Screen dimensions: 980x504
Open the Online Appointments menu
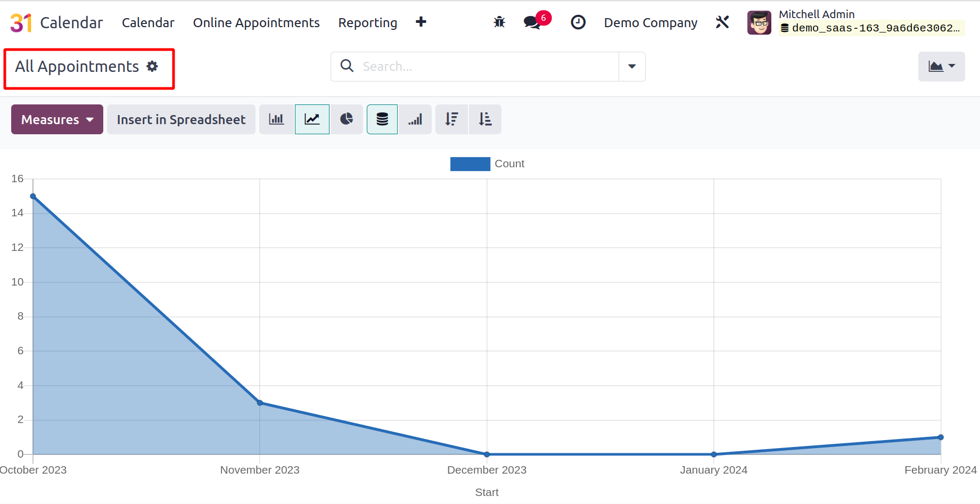click(x=256, y=23)
